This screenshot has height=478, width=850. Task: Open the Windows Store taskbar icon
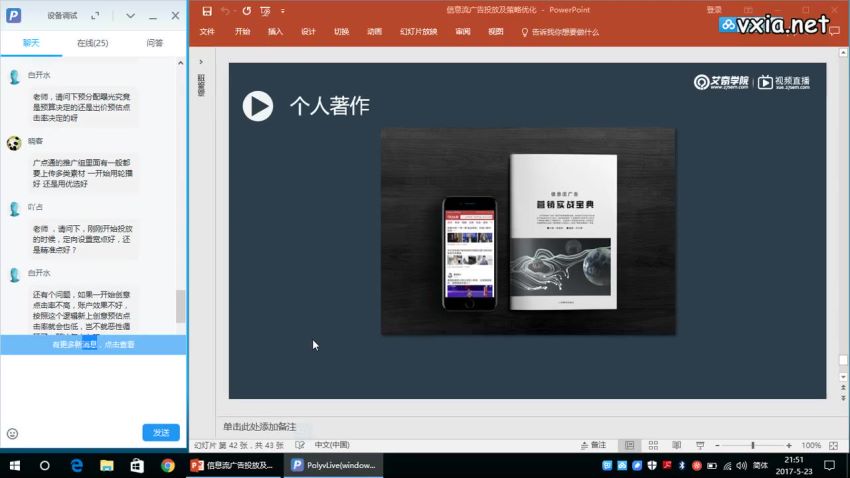pyautogui.click(x=137, y=466)
